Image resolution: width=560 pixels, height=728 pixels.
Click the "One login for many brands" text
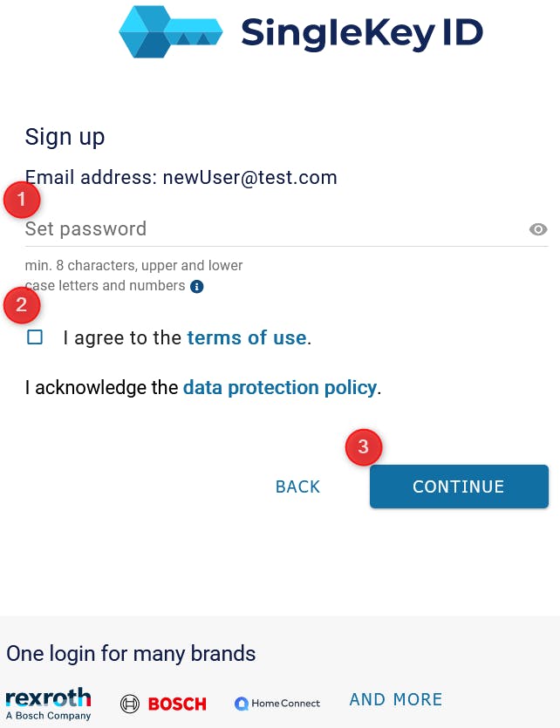(131, 653)
